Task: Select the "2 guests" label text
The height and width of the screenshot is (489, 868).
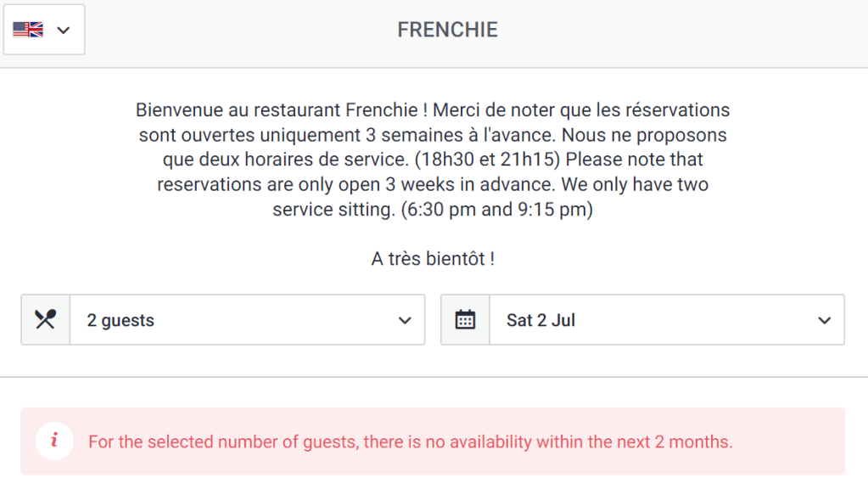Action: [x=120, y=321]
